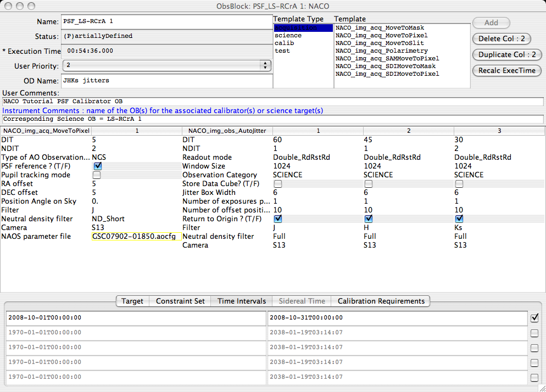Click the Ks filter value cell

[x=499, y=227]
